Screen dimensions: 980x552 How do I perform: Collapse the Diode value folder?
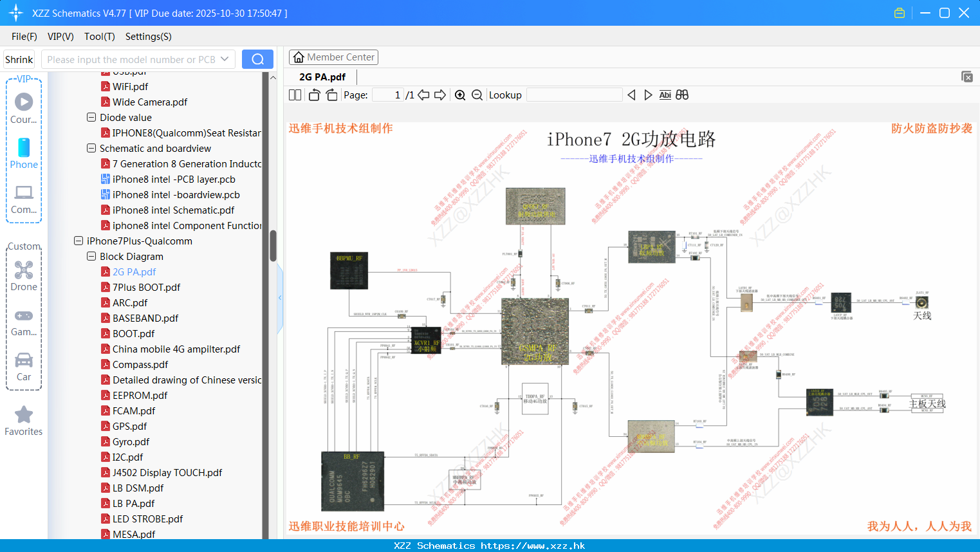coord(91,117)
